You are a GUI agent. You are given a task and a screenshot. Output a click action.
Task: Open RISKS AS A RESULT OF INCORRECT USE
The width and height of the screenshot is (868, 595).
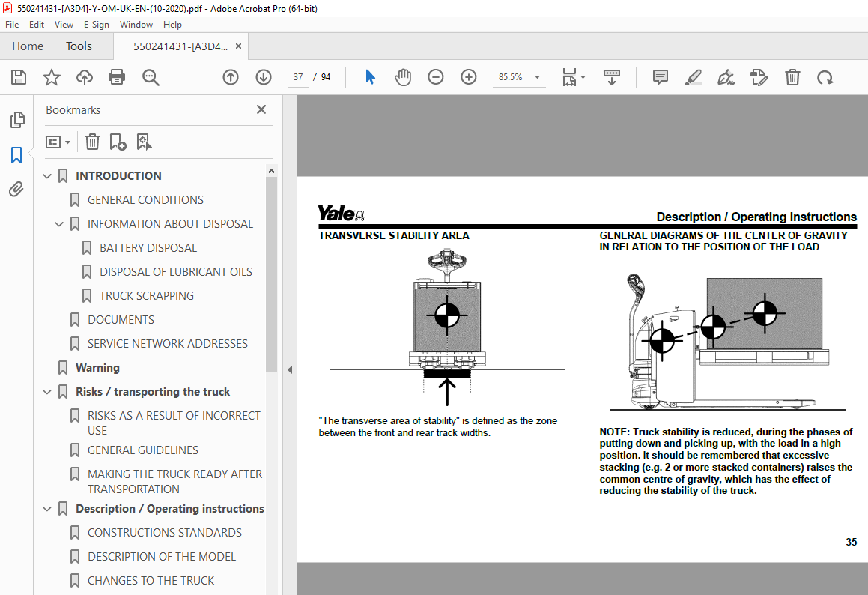coord(174,423)
